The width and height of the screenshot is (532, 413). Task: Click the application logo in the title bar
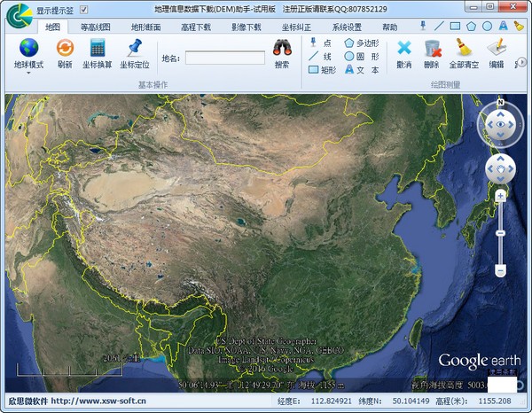pyautogui.click(x=20, y=15)
